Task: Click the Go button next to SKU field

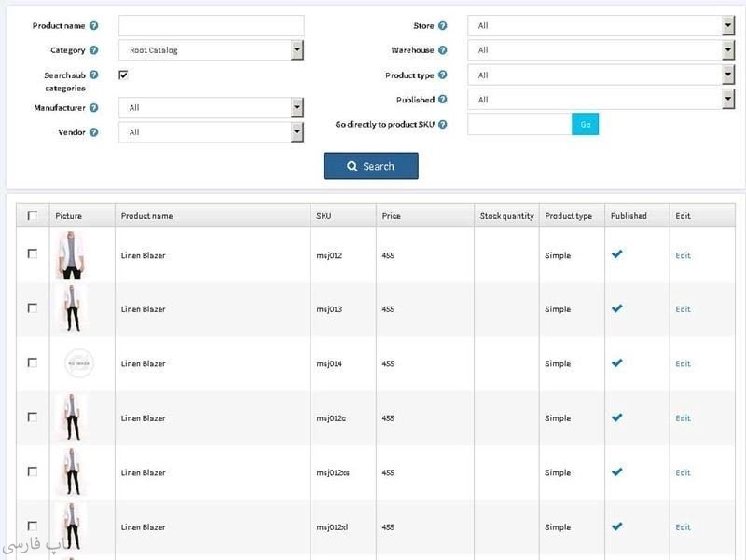Action: coord(585,124)
